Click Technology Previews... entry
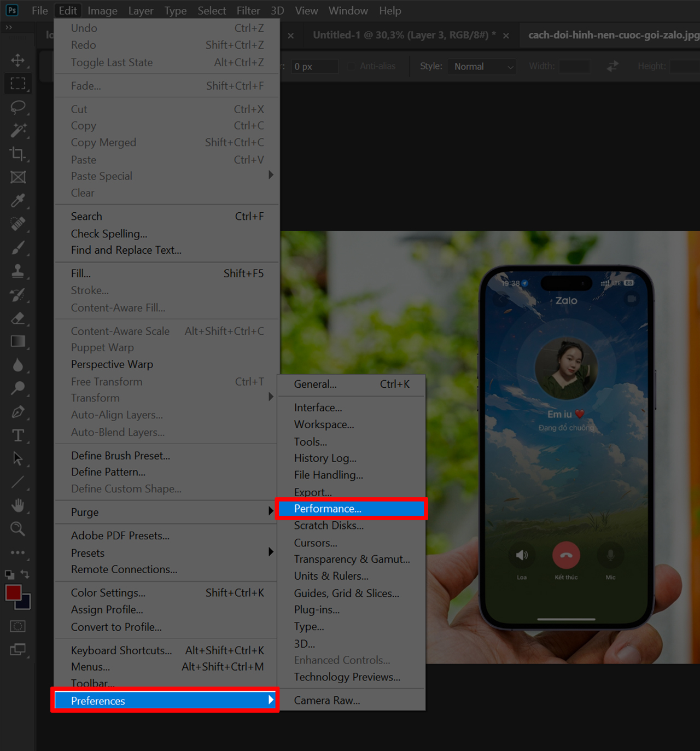 [x=352, y=677]
